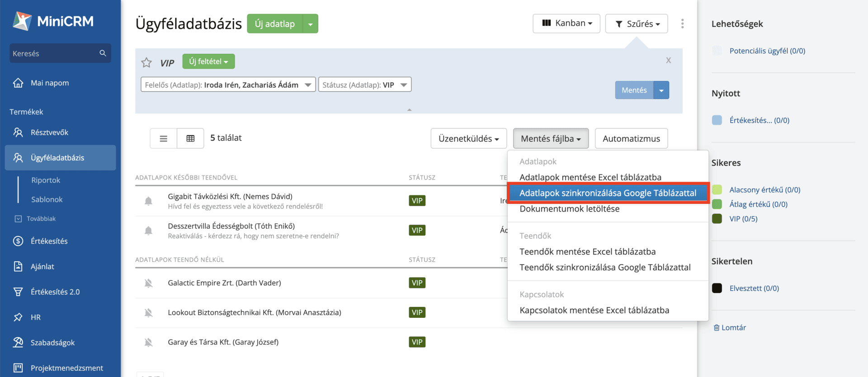The height and width of the screenshot is (377, 868).
Task: Click the Értékesítés... blue color swatch
Action: pyautogui.click(x=717, y=120)
